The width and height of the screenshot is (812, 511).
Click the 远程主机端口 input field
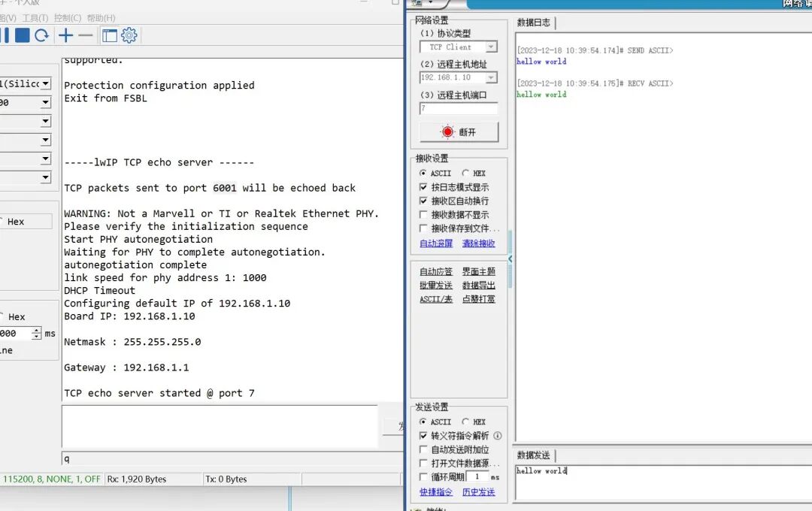click(x=458, y=109)
